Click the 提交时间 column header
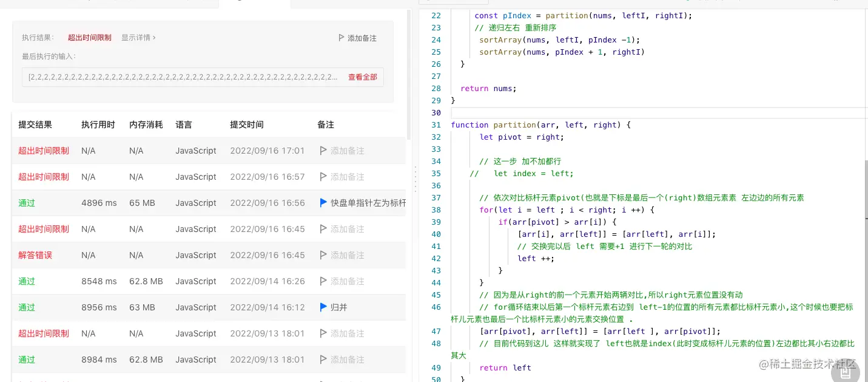Viewport: 868px width, 382px height. click(247, 124)
